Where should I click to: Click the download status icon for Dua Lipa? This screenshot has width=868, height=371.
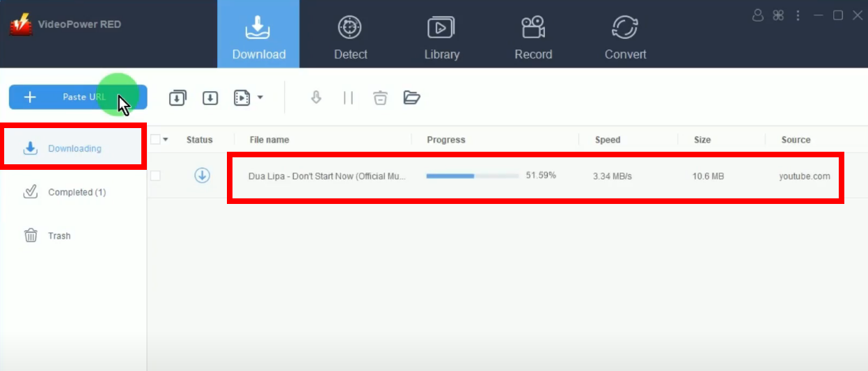click(202, 175)
